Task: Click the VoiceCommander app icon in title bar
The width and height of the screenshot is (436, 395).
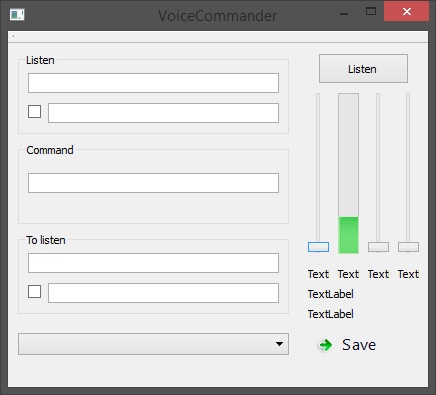Action: [17, 15]
